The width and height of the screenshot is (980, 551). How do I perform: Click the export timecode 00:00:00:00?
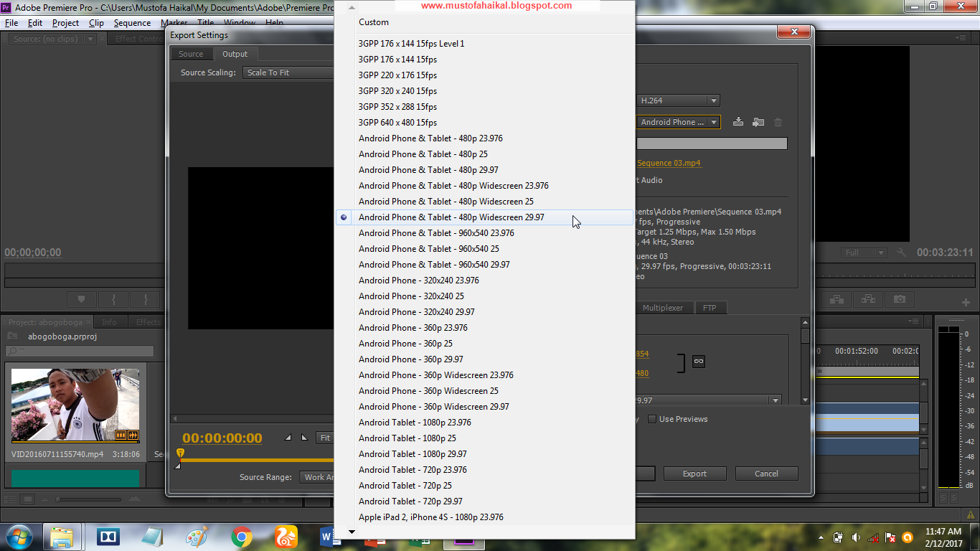pos(222,438)
